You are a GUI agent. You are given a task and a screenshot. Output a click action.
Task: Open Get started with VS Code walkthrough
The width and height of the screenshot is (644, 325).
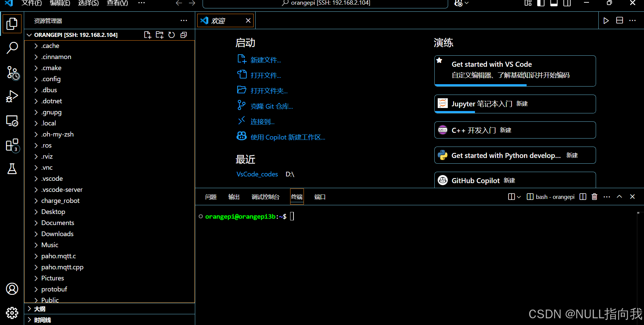pyautogui.click(x=515, y=71)
